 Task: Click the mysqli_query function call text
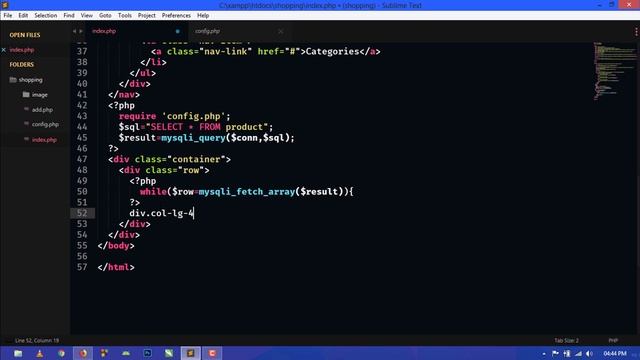click(x=193, y=138)
